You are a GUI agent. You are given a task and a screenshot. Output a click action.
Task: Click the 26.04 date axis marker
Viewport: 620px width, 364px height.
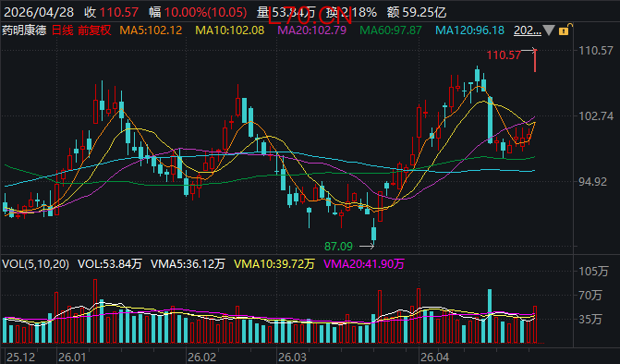click(435, 358)
